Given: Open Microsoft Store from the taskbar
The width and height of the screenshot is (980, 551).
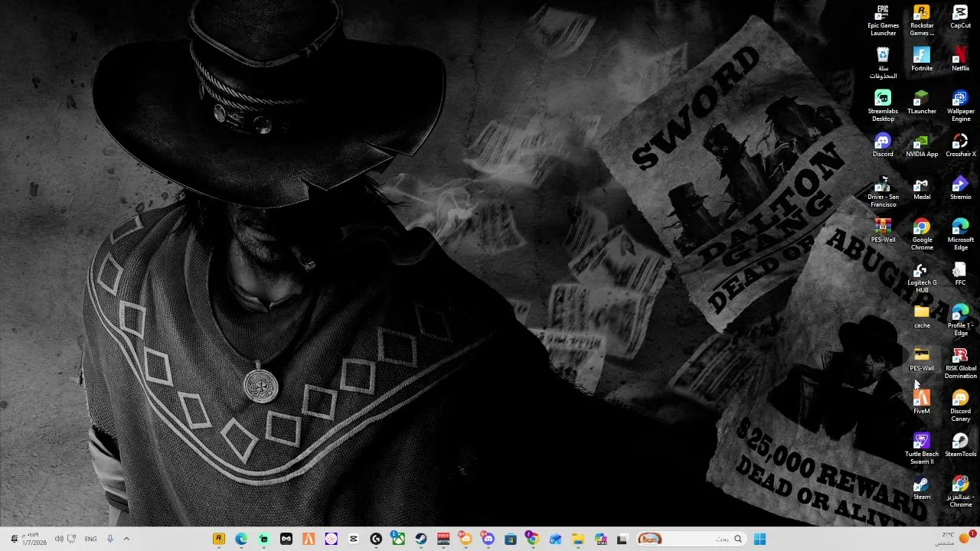Looking at the screenshot, I should coord(511,539).
